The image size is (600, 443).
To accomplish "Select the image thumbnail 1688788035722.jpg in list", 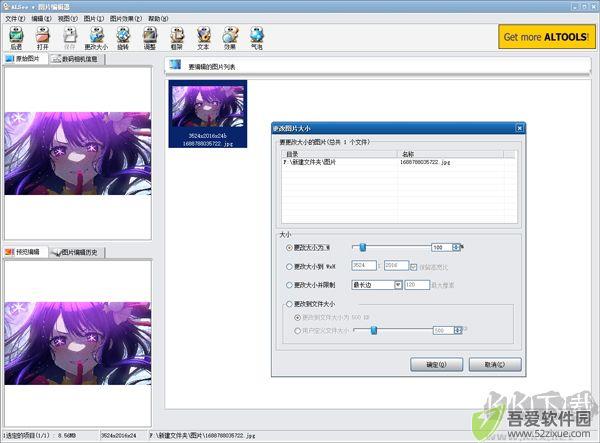I will (208, 114).
